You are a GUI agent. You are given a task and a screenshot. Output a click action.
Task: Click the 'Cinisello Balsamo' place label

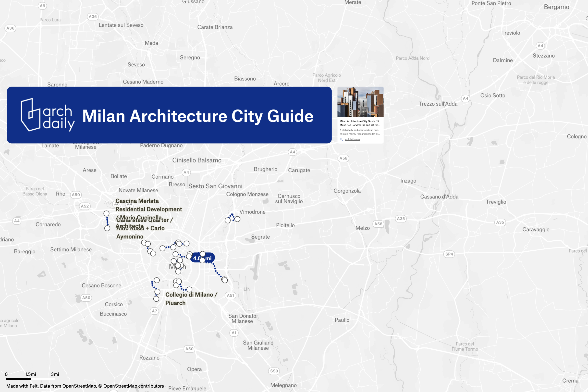tap(197, 160)
